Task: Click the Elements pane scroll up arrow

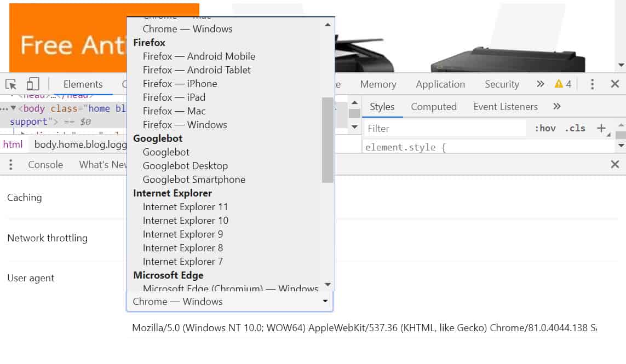Action: (354, 102)
